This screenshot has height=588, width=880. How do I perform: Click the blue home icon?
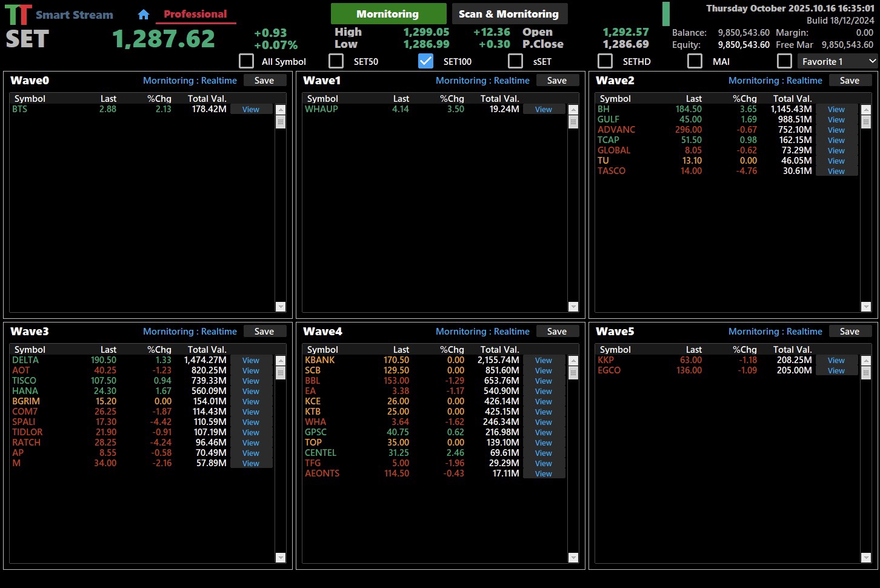(144, 15)
